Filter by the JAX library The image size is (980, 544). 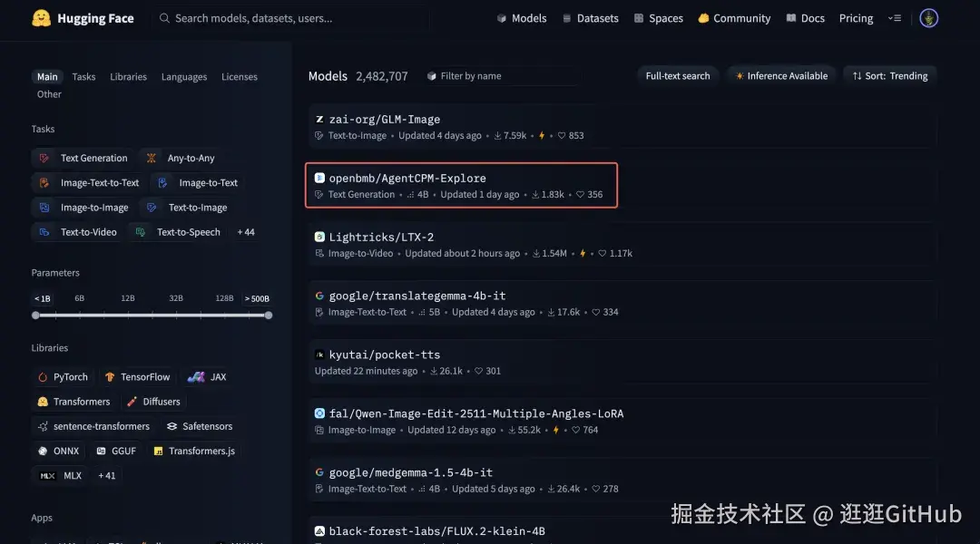coord(207,376)
